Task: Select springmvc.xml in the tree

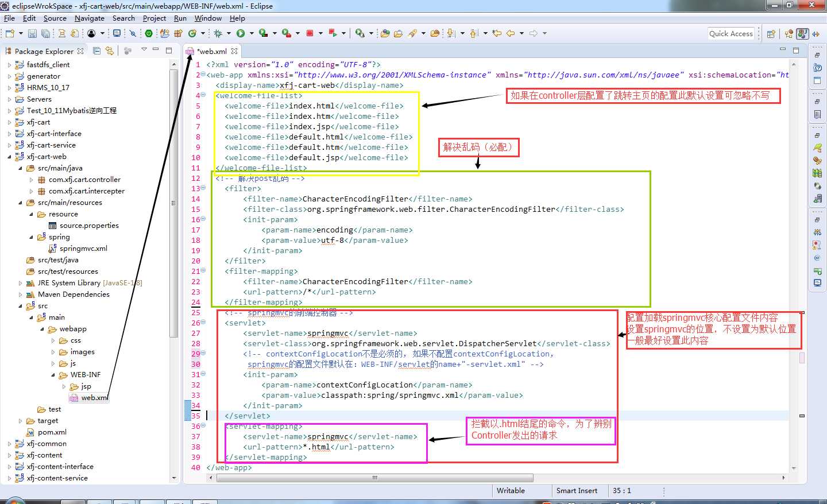Action: (83, 249)
